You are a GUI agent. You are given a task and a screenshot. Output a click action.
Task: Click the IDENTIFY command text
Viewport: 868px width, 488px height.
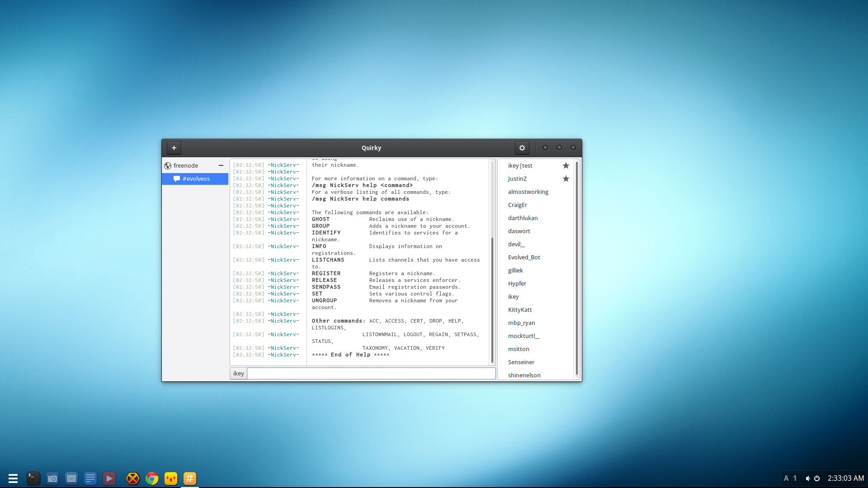[326, 233]
